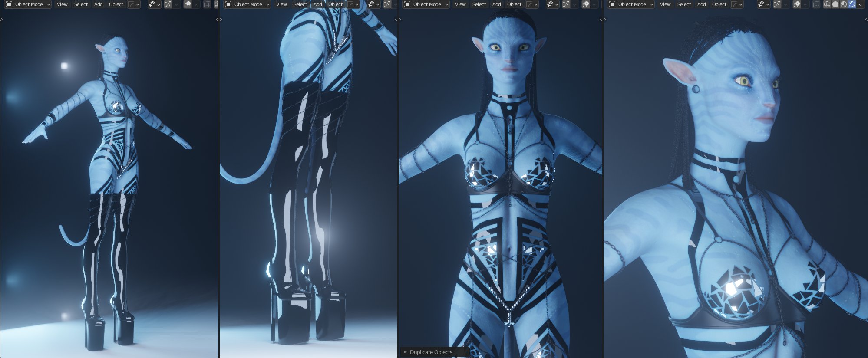Open Object menu in face close-up viewport
868x358 pixels.
coord(719,4)
